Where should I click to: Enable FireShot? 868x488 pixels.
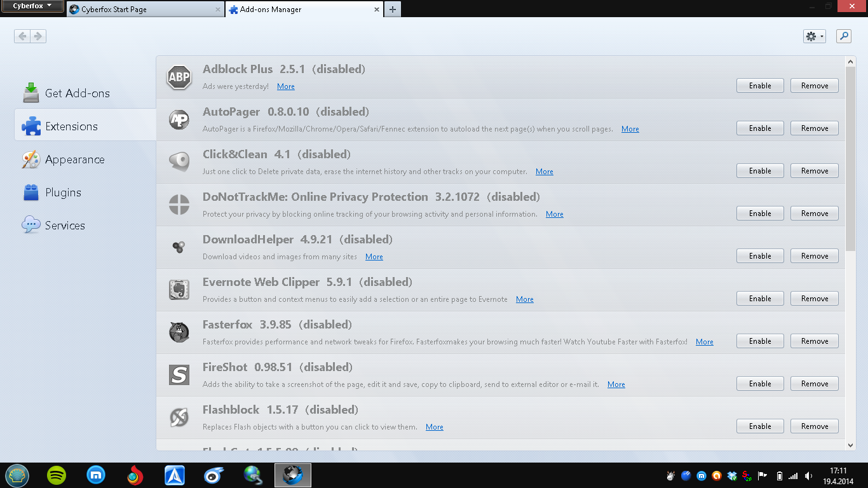tap(760, 384)
